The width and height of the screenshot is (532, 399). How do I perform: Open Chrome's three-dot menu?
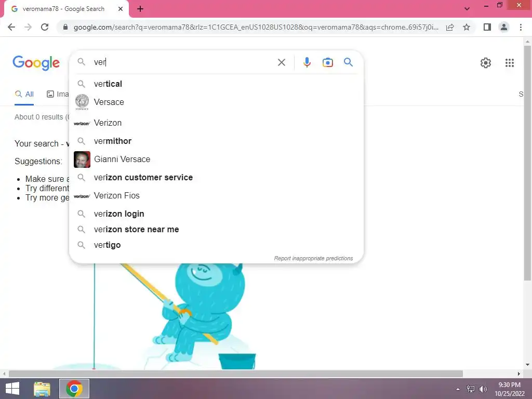pos(521,27)
